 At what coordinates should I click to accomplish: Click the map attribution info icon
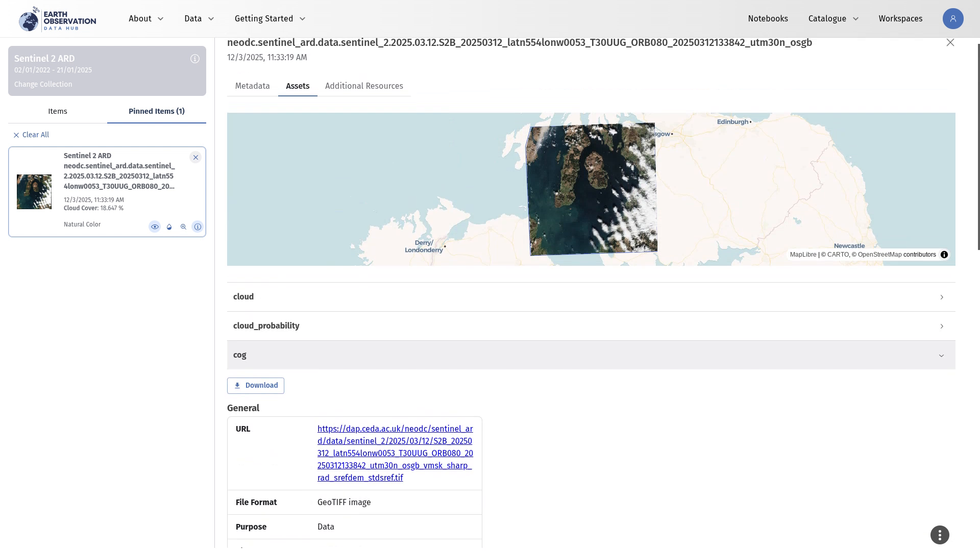tap(944, 255)
